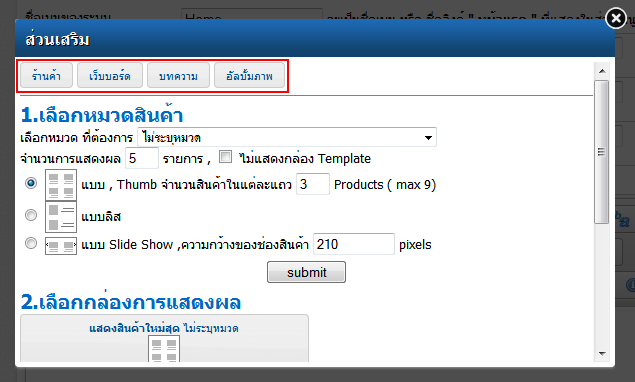Open the ร้านค้า tab
This screenshot has width=635, height=382.
click(47, 75)
